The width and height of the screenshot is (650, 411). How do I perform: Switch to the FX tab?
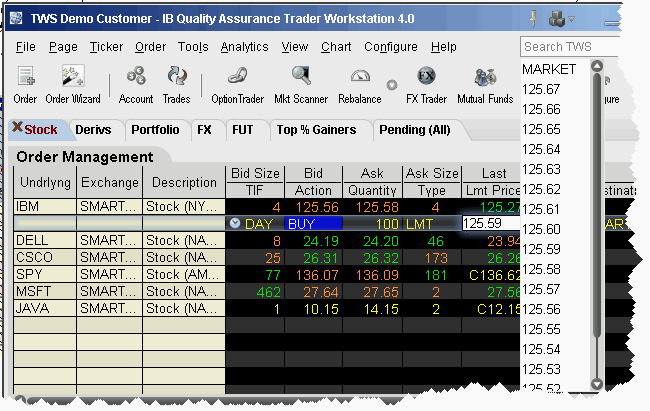click(204, 130)
